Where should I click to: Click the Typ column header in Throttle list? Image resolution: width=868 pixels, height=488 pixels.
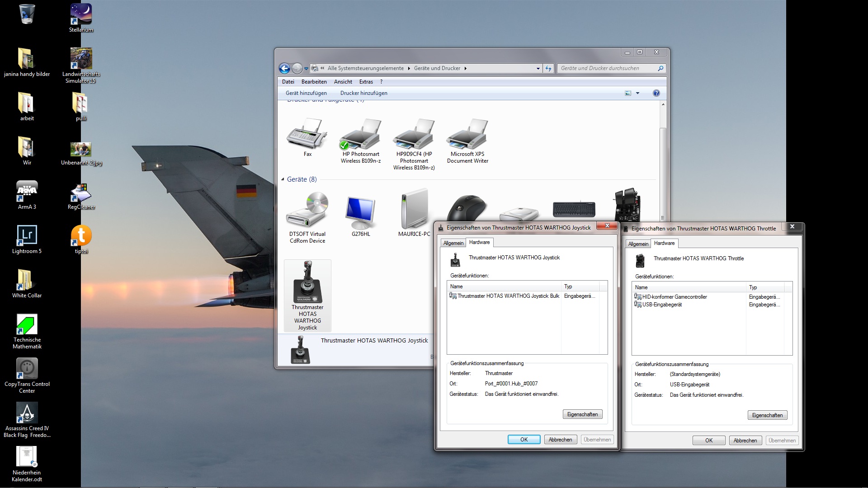(764, 287)
